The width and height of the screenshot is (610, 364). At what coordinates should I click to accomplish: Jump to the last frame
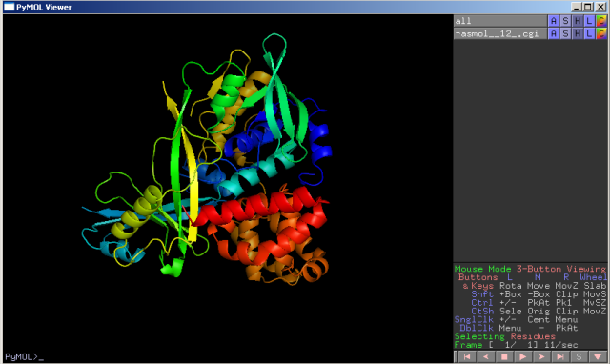click(x=560, y=356)
